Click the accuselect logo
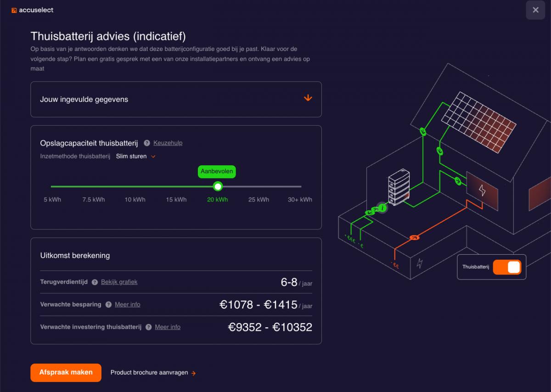Image resolution: width=551 pixels, height=392 pixels. coord(33,10)
